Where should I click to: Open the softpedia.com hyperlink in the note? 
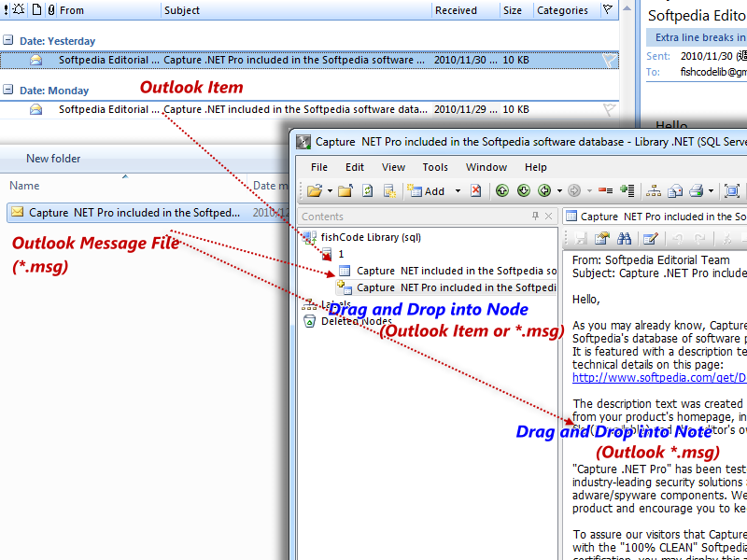[x=659, y=378]
